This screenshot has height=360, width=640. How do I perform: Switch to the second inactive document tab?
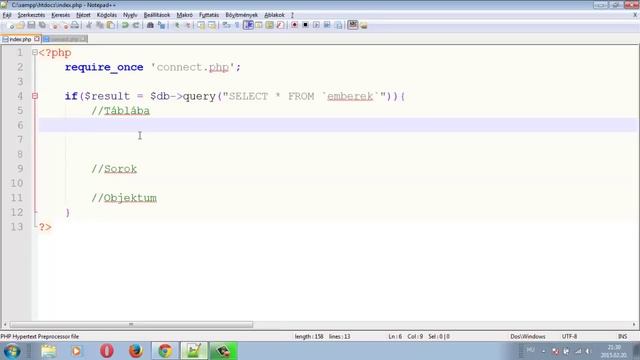[x=64, y=39]
